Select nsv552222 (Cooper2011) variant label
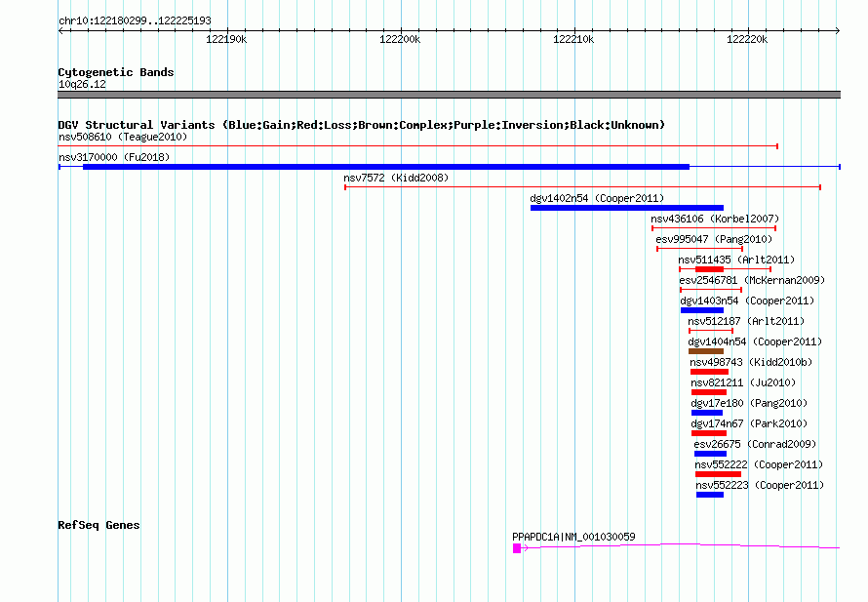The image size is (868, 602). (759, 464)
